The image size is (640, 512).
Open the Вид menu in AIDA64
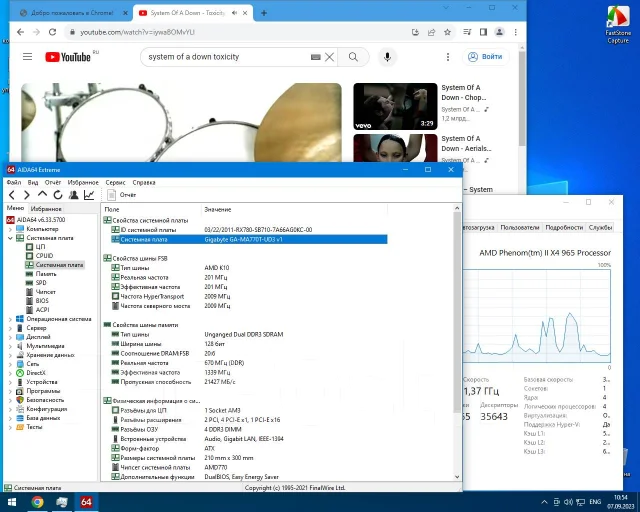(33, 183)
